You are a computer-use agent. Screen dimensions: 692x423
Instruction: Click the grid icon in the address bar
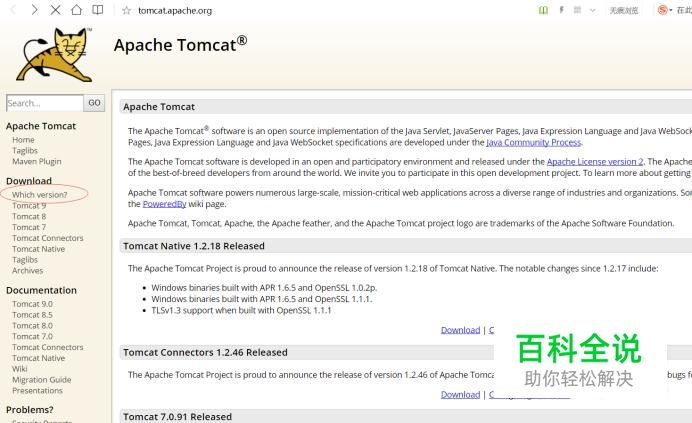click(x=577, y=10)
